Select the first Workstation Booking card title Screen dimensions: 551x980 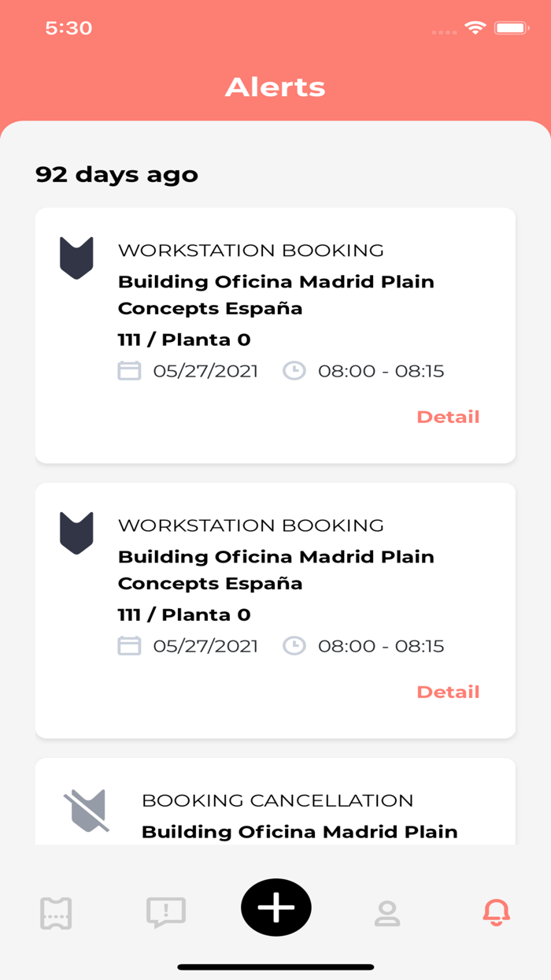[x=251, y=251]
